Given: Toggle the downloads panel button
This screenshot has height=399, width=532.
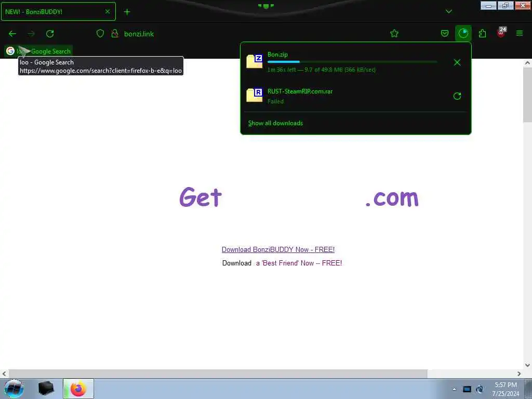Looking at the screenshot, I should (463, 34).
